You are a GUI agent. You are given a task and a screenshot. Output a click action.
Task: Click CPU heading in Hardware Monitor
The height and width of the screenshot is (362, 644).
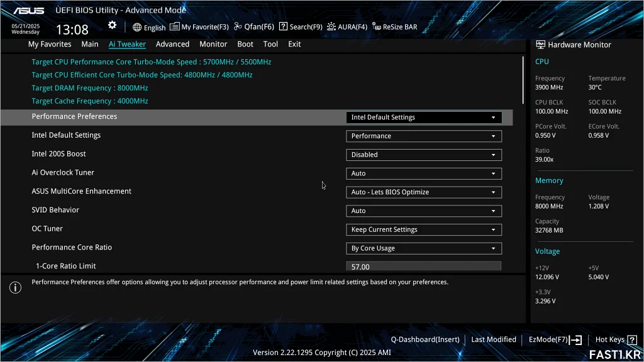pyautogui.click(x=541, y=62)
